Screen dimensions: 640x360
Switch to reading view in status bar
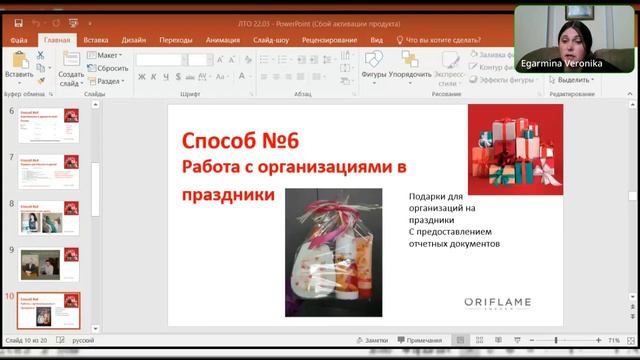point(498,340)
